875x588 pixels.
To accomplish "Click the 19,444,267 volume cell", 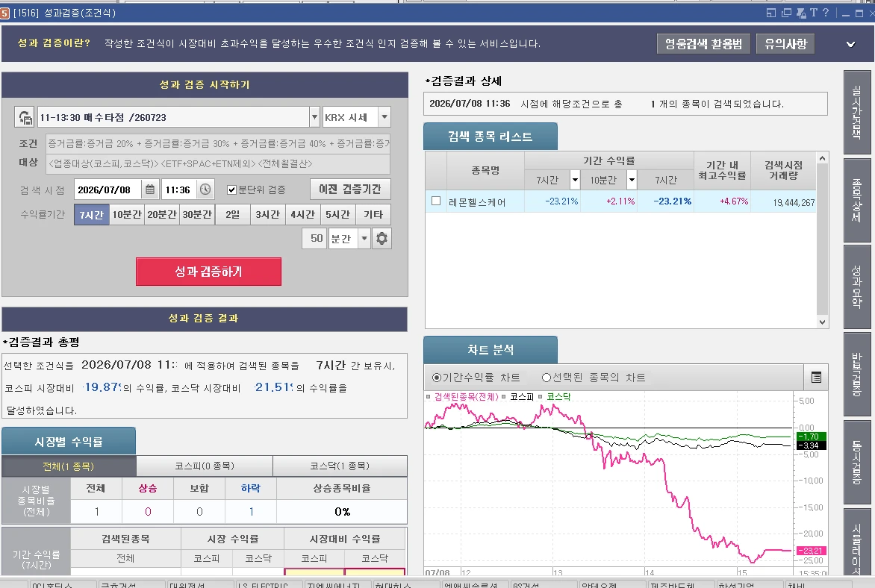I will point(783,202).
